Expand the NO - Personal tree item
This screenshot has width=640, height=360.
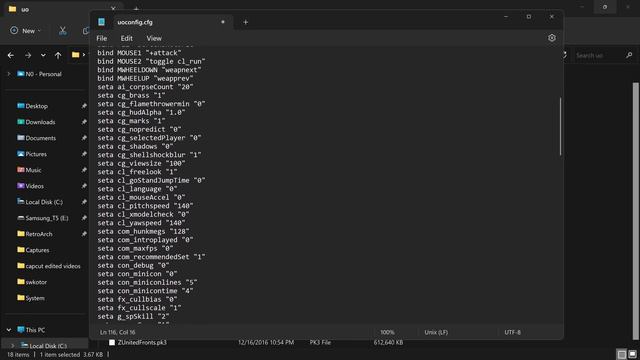9,74
